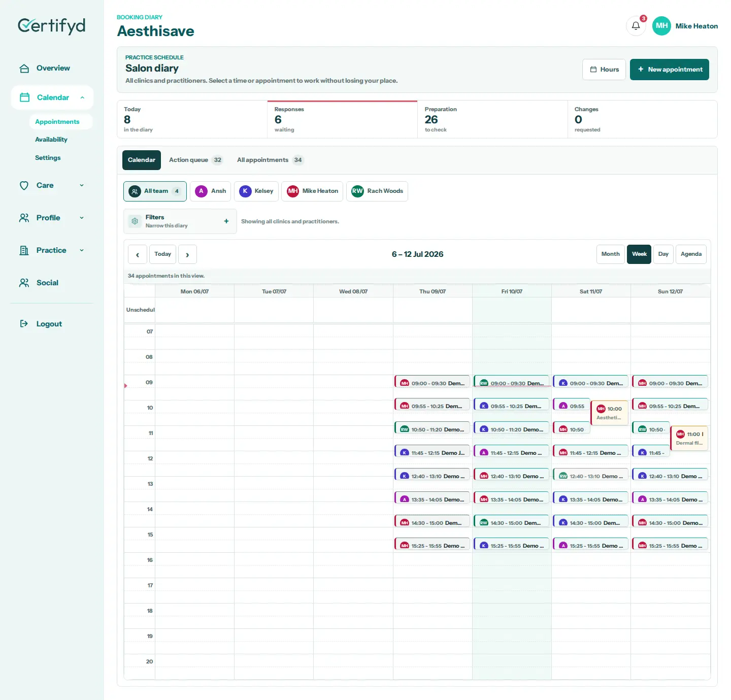
Task: Filter by Ansh avatar chip
Action: tap(211, 191)
